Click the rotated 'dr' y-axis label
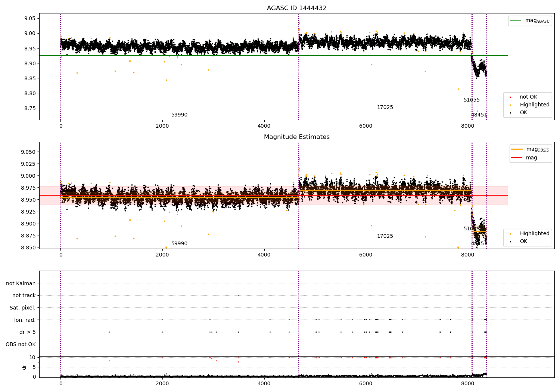Viewport: 560px width, 392px height. click(x=24, y=367)
